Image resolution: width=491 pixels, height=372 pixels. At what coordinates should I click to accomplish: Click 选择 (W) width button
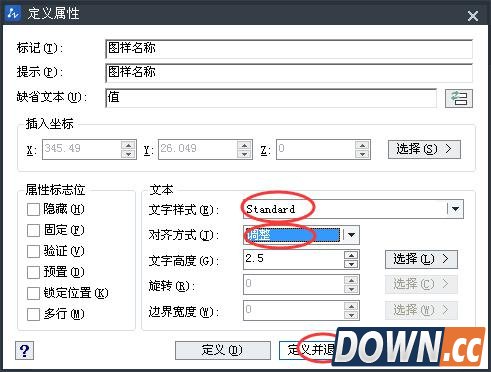tap(421, 310)
